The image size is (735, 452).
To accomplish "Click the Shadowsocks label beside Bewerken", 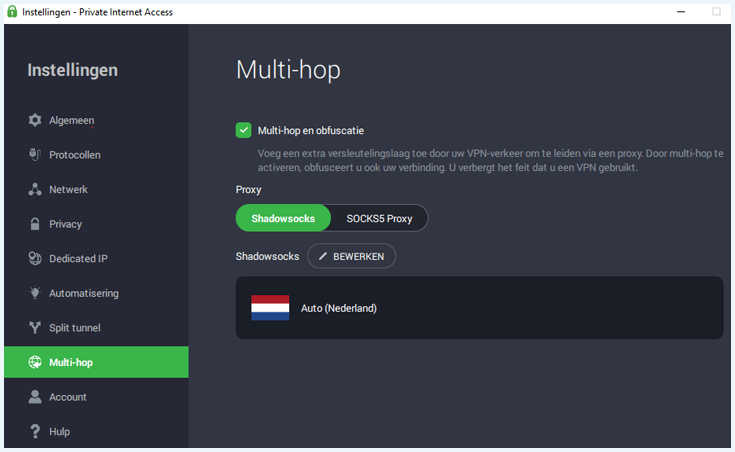I will click(x=267, y=256).
